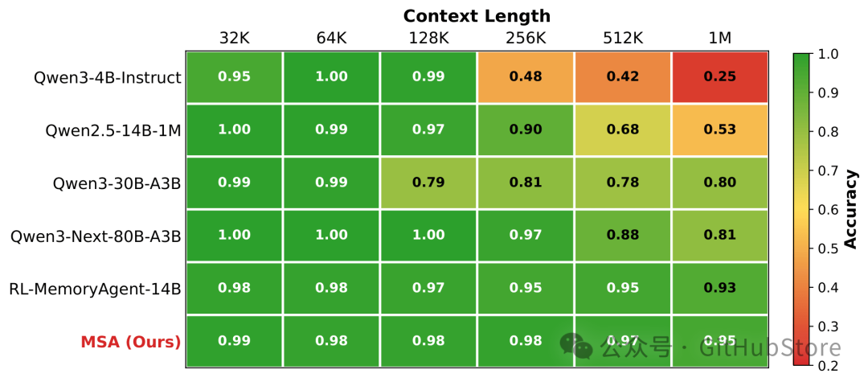Select the yellow 0.68 heatmap cell

pyautogui.click(x=623, y=130)
